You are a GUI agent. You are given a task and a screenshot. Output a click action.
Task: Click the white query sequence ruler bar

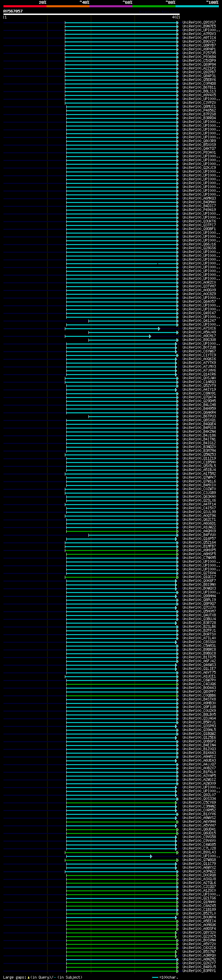(92, 14)
